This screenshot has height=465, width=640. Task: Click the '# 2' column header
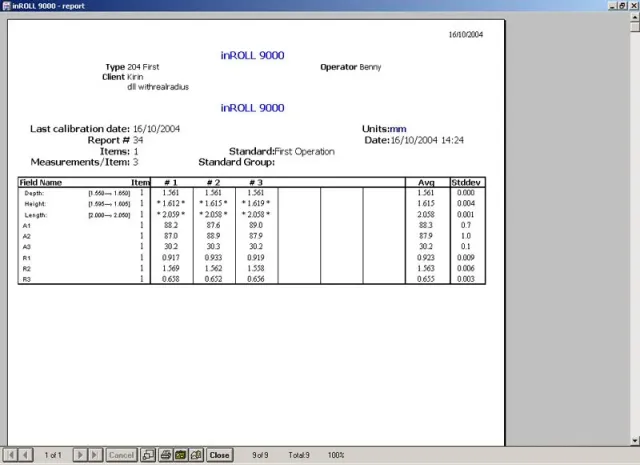point(213,182)
